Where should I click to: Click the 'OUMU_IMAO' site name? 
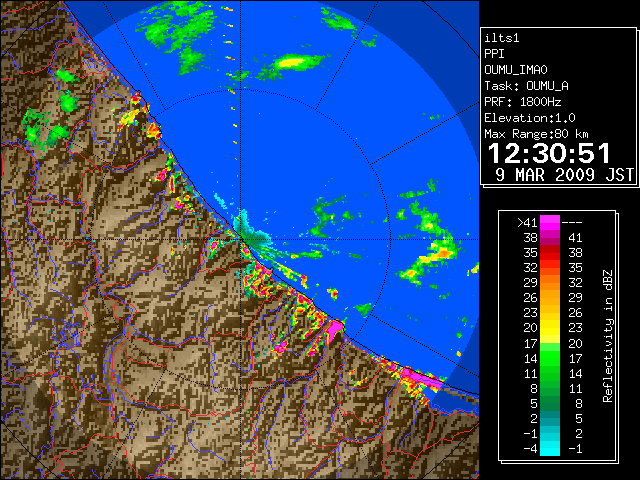tap(516, 70)
